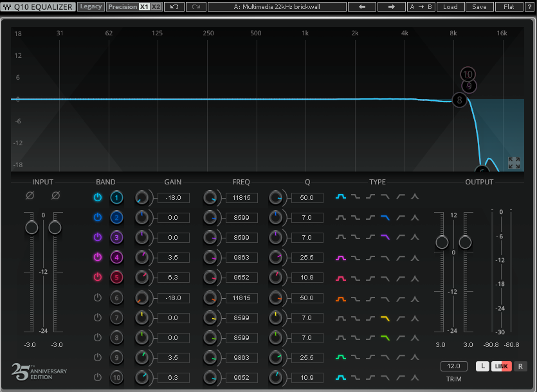This screenshot has height=392, width=537.
Task: Redo the change with the redo arrow
Action: [196, 6]
